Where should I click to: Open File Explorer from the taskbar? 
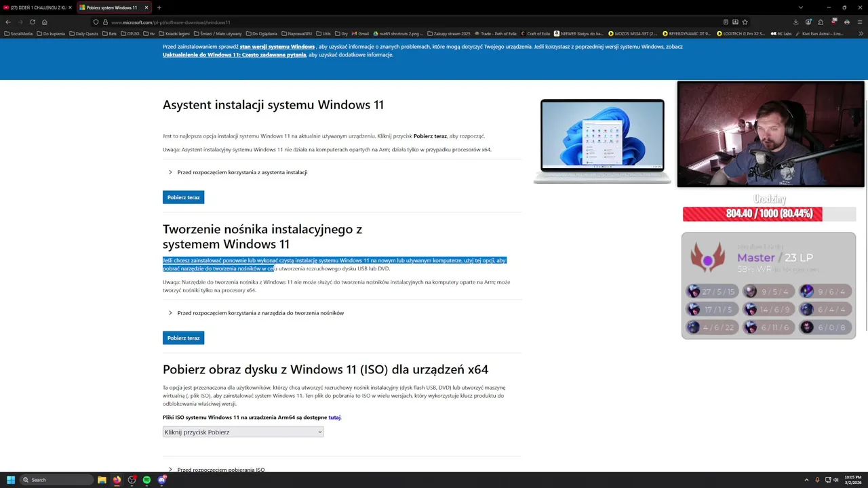102,480
